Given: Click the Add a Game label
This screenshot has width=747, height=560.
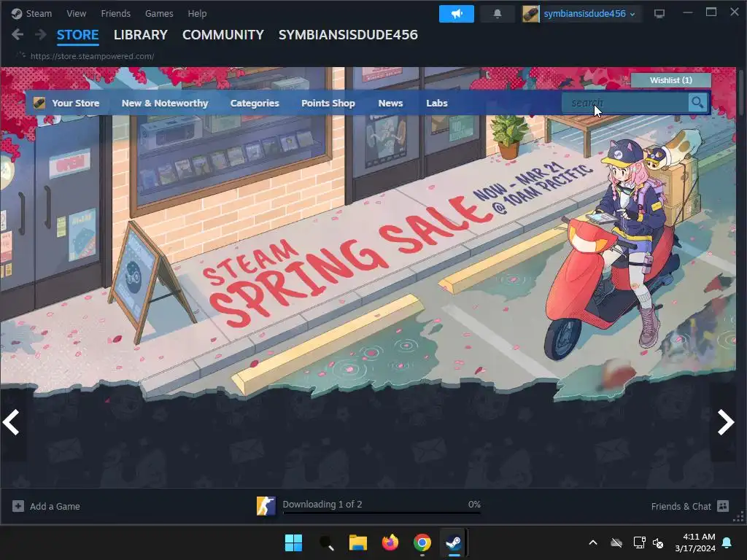Looking at the screenshot, I should point(55,506).
